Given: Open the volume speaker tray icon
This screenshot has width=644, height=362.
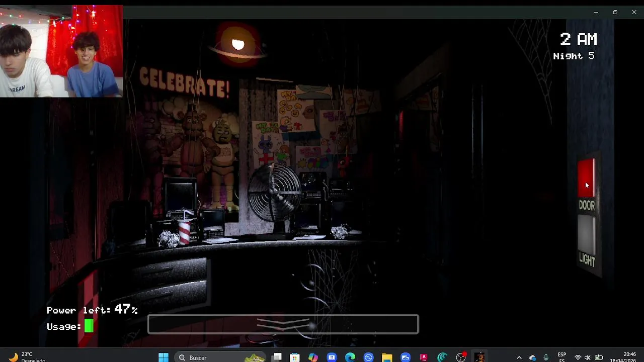Looking at the screenshot, I should pos(588,357).
